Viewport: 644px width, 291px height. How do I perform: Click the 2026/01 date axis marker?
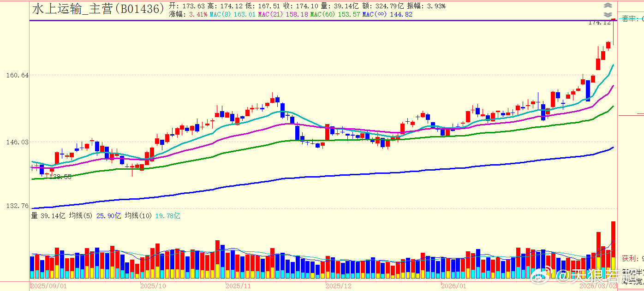click(x=454, y=286)
